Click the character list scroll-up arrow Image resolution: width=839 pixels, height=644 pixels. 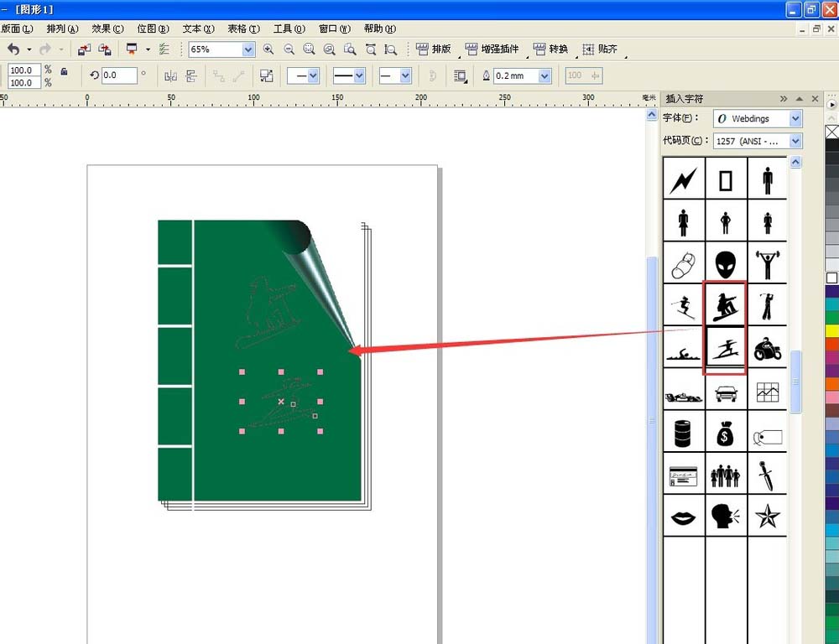[x=795, y=162]
